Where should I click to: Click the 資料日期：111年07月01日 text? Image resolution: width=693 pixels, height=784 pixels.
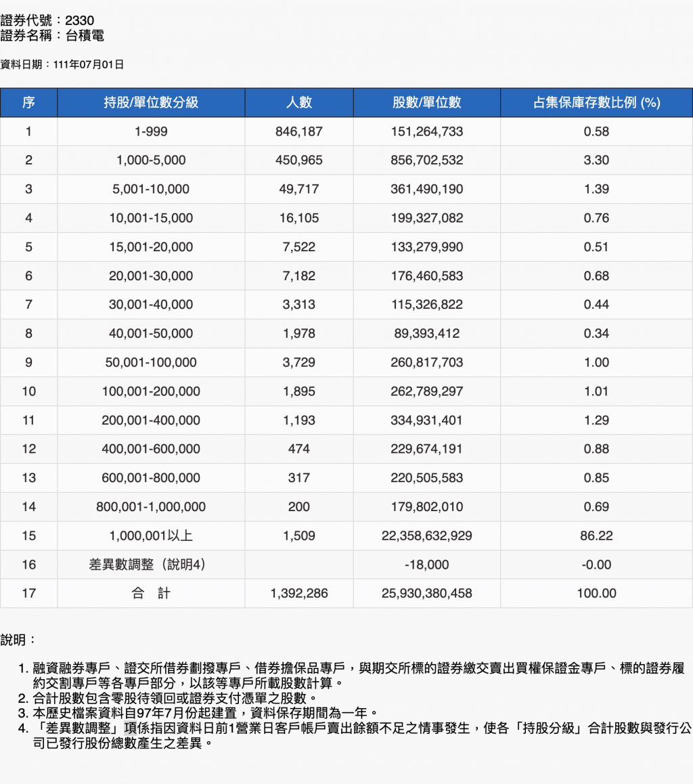coord(62,64)
